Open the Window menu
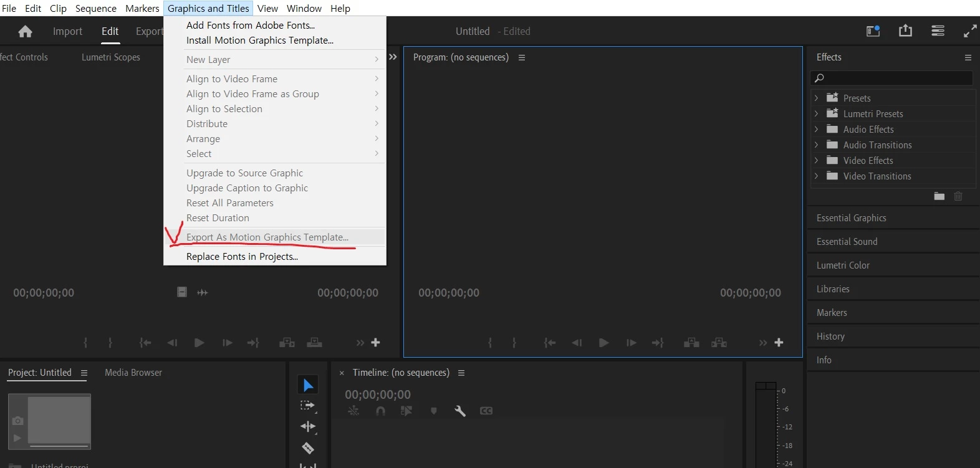Image resolution: width=980 pixels, height=468 pixels. point(304,8)
